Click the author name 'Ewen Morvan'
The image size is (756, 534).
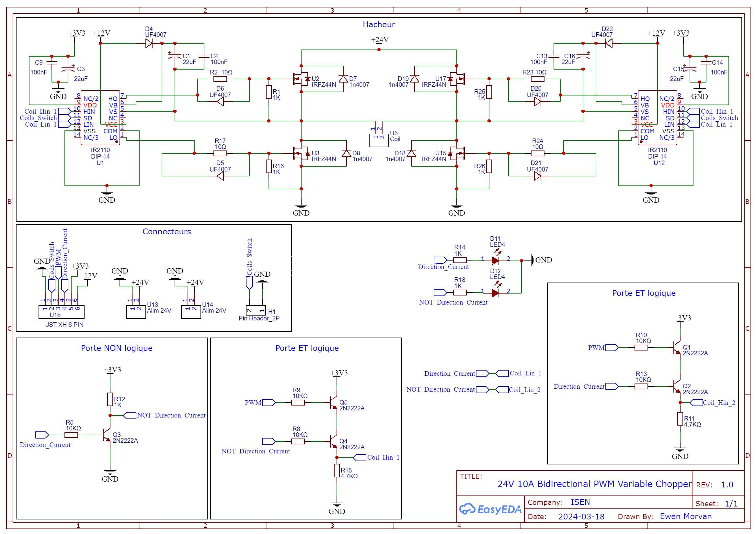(x=685, y=516)
